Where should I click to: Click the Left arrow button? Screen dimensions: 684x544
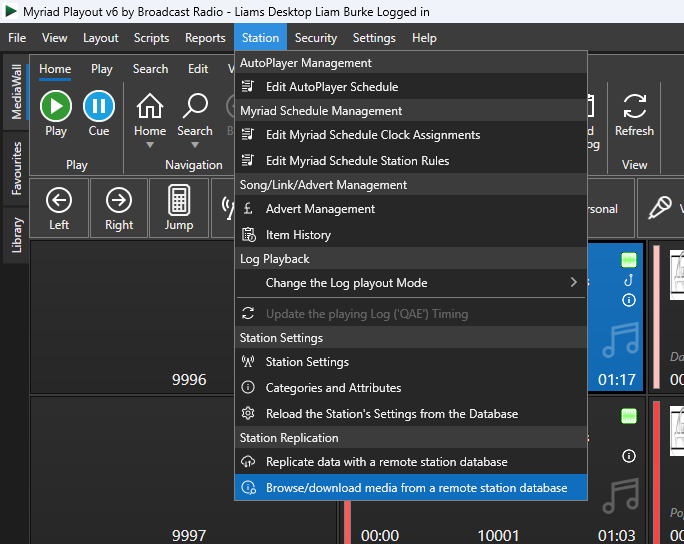pos(59,208)
